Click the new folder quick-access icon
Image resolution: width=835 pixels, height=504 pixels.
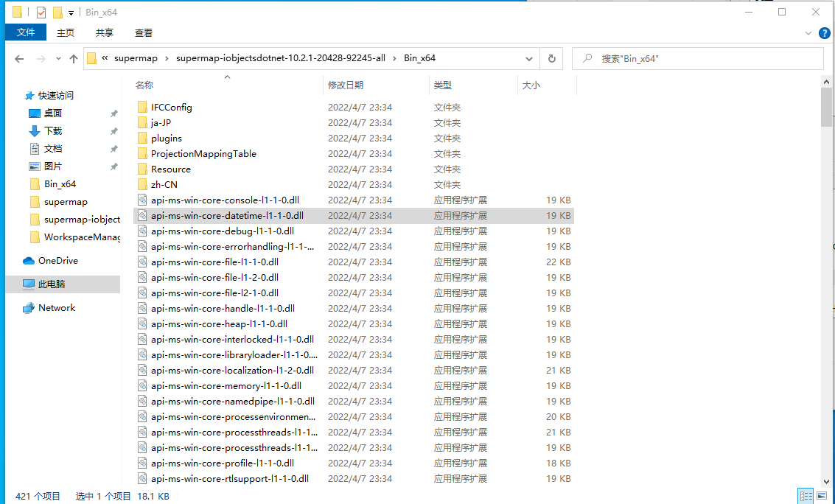(x=57, y=13)
